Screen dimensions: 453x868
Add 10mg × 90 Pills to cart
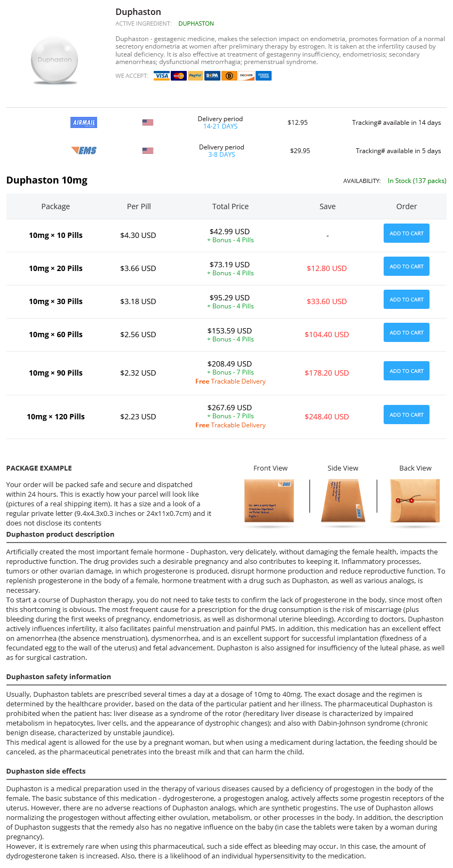click(x=406, y=371)
